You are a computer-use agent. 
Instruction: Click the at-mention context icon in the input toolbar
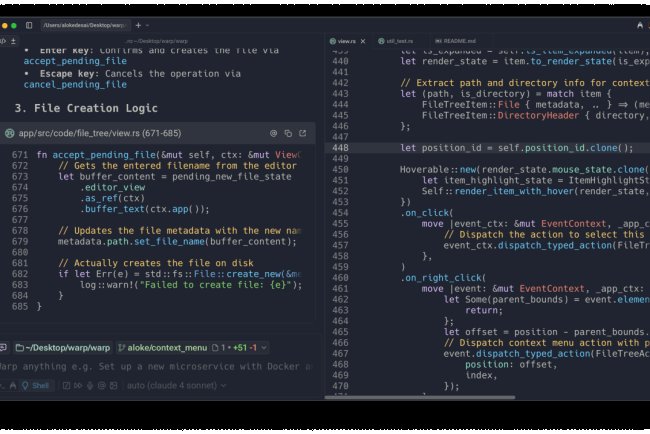[x=102, y=386]
